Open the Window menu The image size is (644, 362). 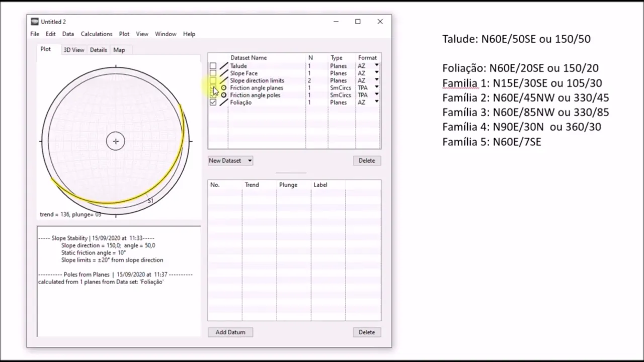166,34
